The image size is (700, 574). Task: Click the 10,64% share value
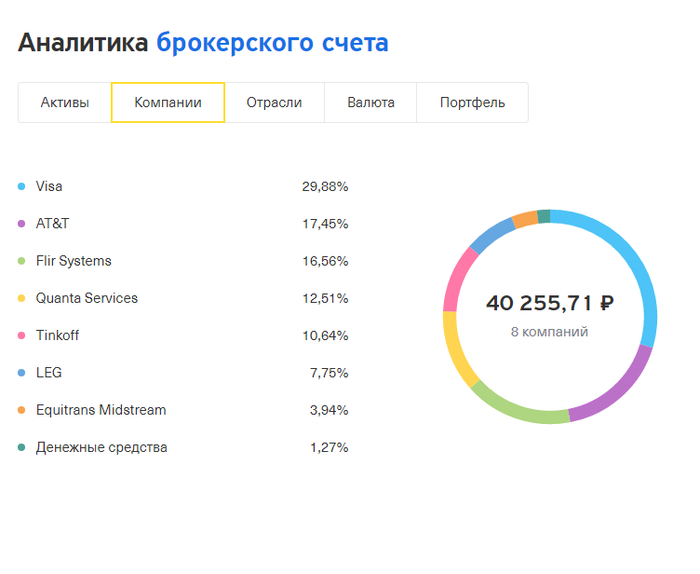tap(325, 336)
